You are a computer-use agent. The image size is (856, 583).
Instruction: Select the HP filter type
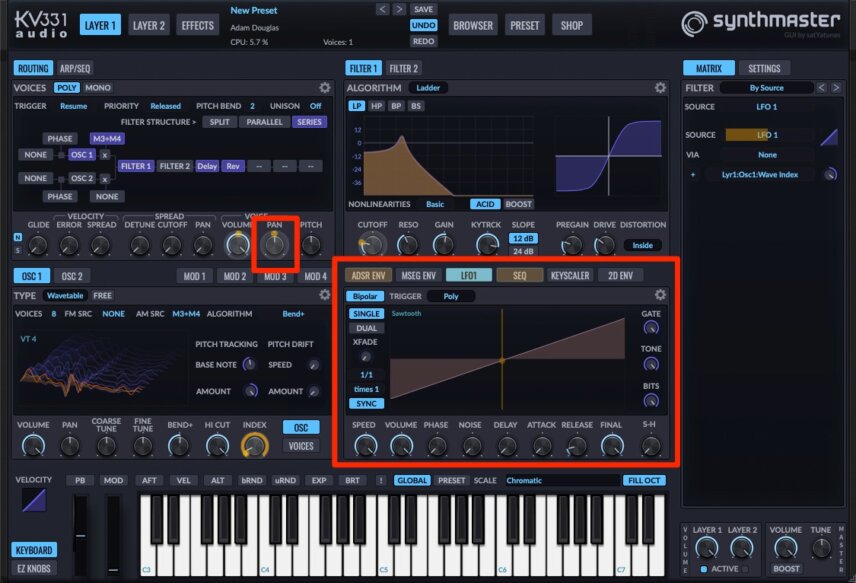tap(376, 106)
